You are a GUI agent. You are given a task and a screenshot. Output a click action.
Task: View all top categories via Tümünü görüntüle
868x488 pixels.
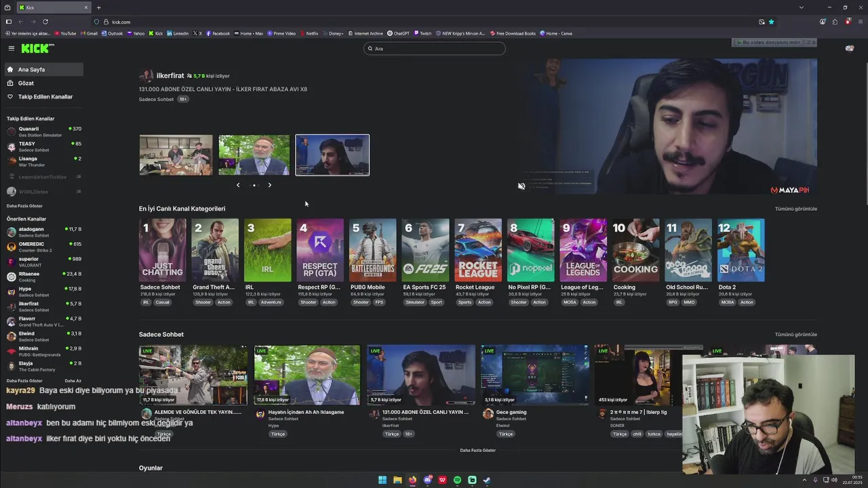coord(796,209)
